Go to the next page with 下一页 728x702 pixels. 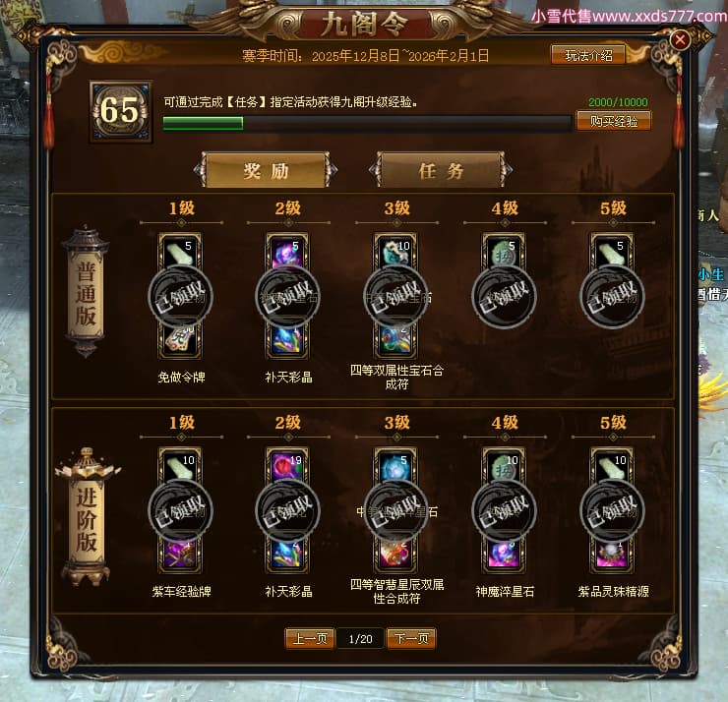point(411,639)
